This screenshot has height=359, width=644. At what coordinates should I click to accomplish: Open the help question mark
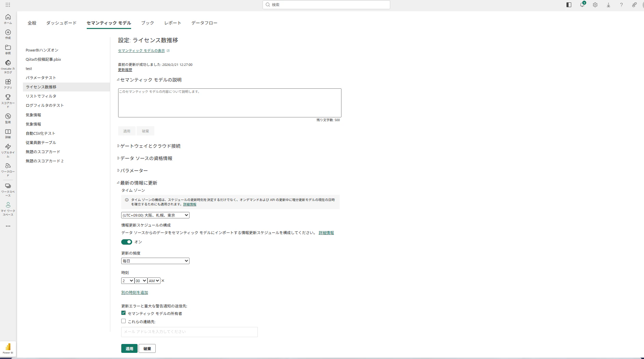(x=621, y=5)
